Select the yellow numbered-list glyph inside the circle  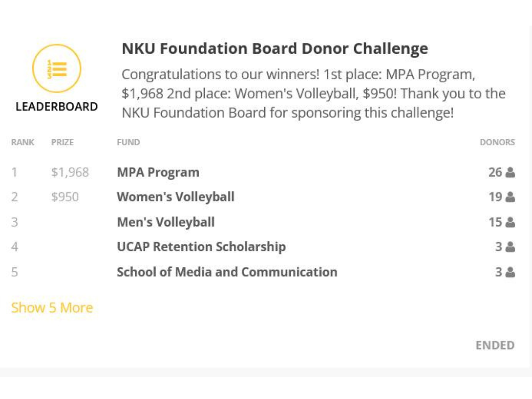point(56,68)
